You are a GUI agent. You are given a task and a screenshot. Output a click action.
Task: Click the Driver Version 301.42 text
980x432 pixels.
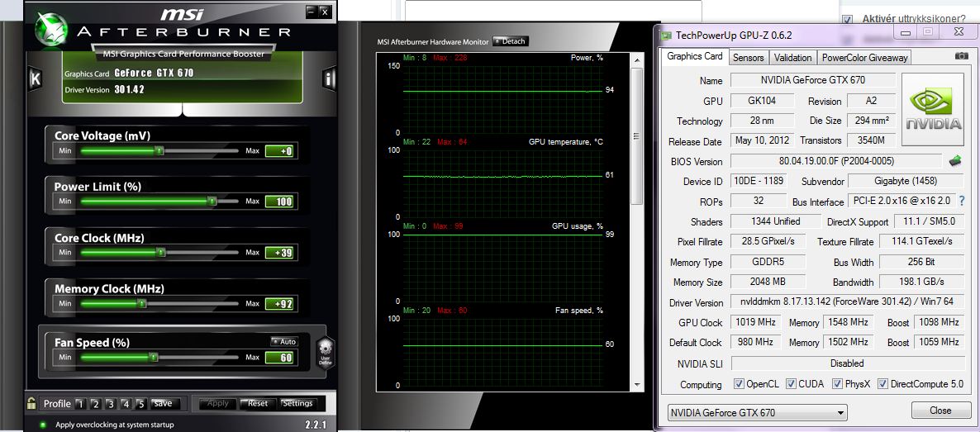130,89
